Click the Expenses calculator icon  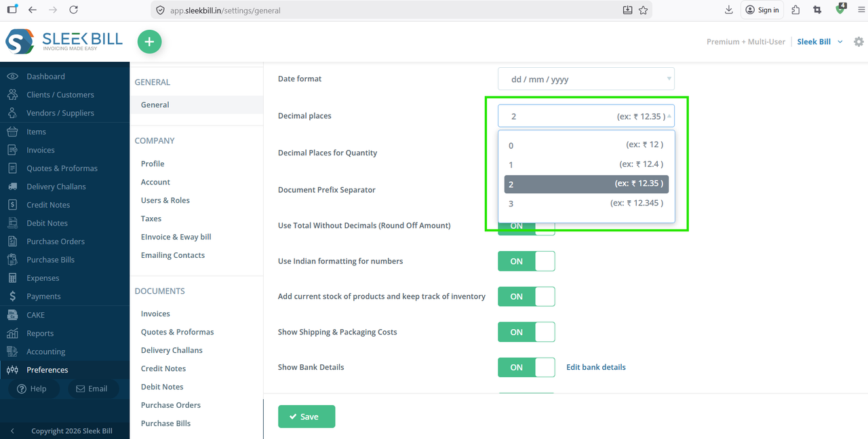click(12, 278)
